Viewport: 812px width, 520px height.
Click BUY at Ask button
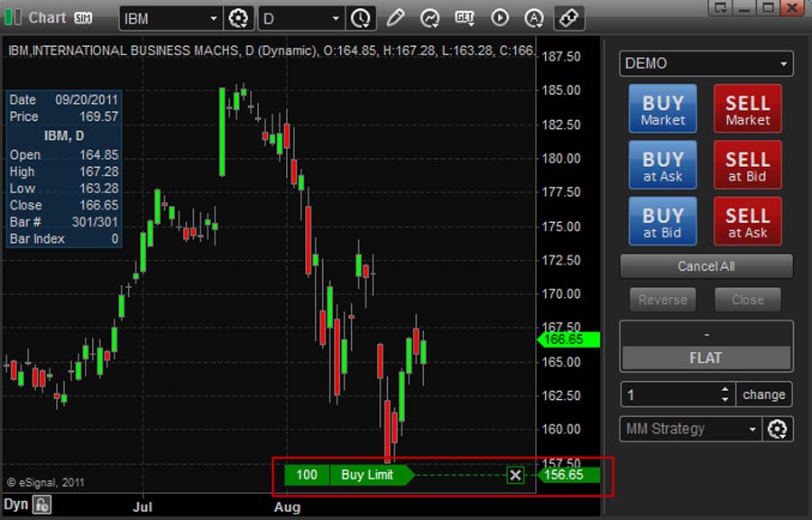coord(662,165)
